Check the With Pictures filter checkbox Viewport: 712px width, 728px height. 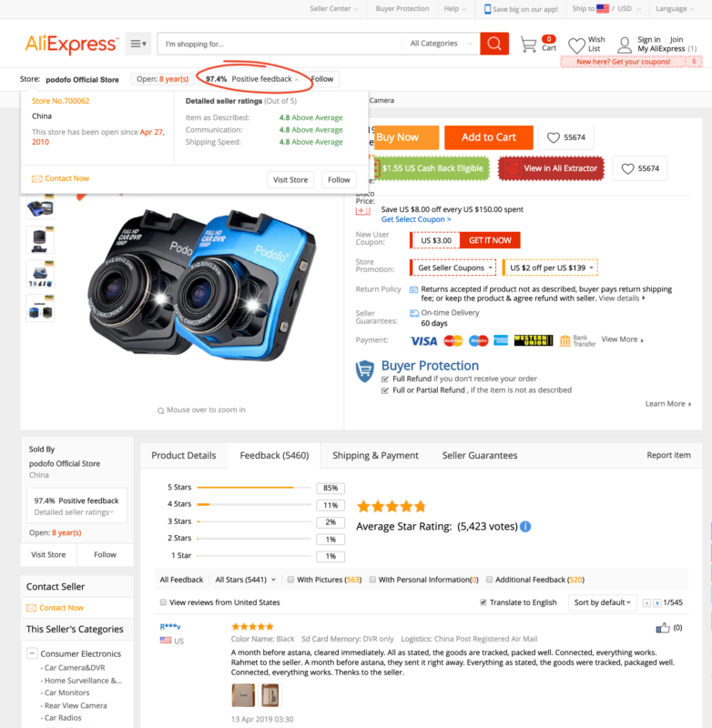pyautogui.click(x=290, y=580)
